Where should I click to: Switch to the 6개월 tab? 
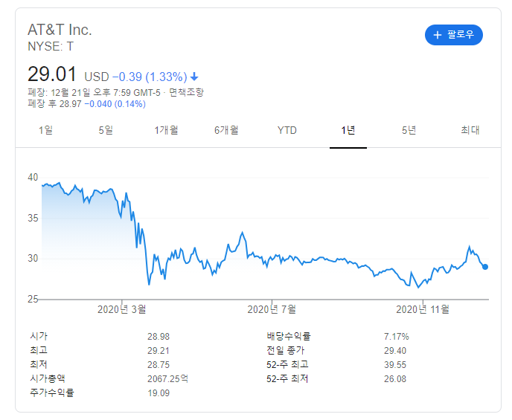point(226,130)
